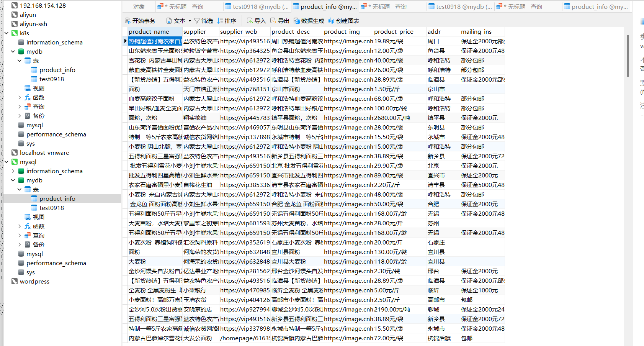This screenshot has width=644, height=346.
Task: Click the Begin Transaction (开始事务) toolbar icon
Action: coord(127,21)
